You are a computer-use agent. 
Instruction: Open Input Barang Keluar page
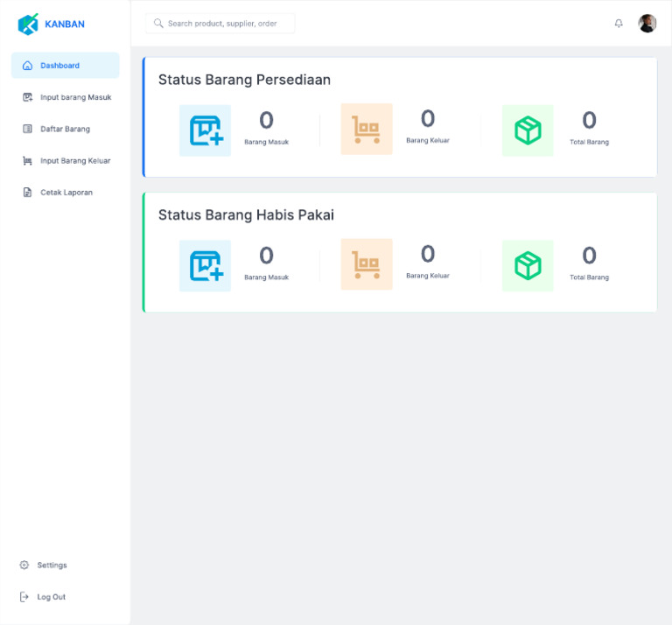pos(65,161)
